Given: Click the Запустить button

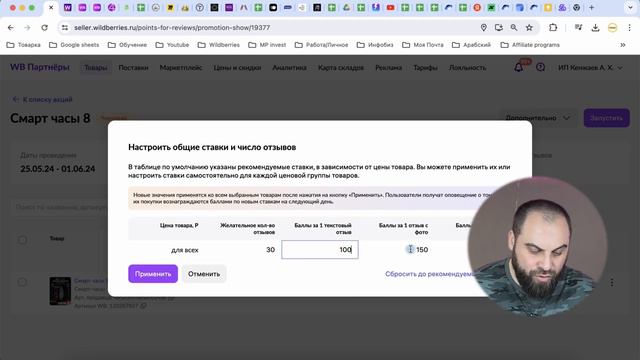Looking at the screenshot, I should pos(607,118).
